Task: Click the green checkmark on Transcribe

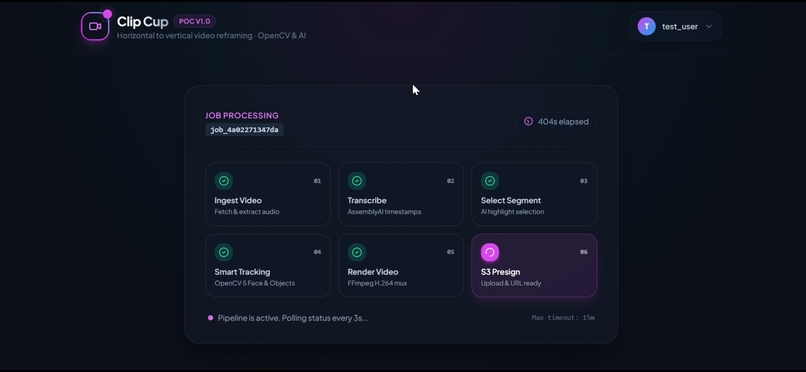Action: (357, 181)
